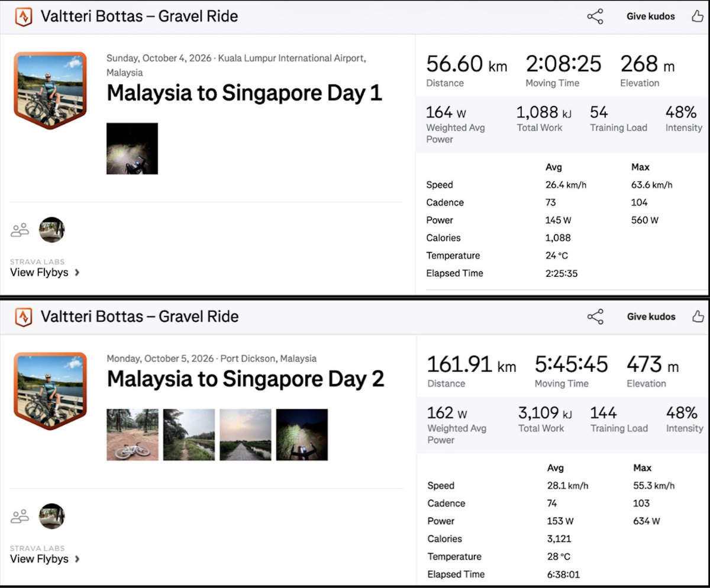
Task: Click the chevron beside the Day 2 View Flybys
Action: pyautogui.click(x=77, y=560)
